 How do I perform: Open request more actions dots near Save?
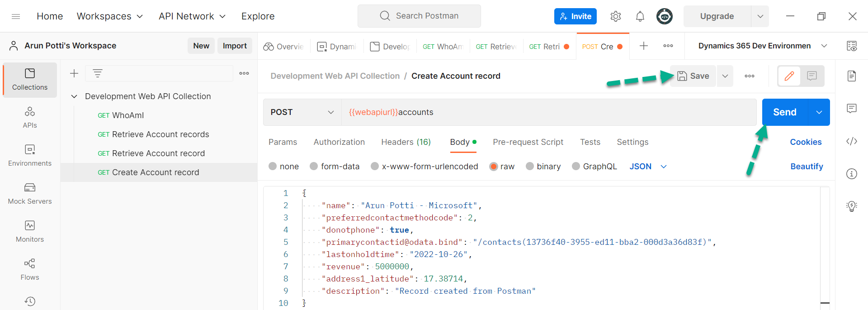click(x=750, y=76)
